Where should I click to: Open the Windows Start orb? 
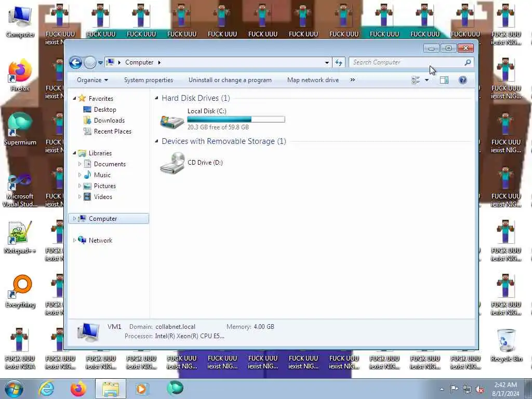[14, 389]
